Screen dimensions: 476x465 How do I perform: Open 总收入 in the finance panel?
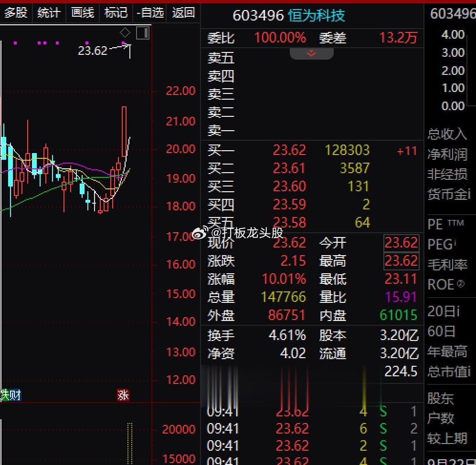pos(447,134)
